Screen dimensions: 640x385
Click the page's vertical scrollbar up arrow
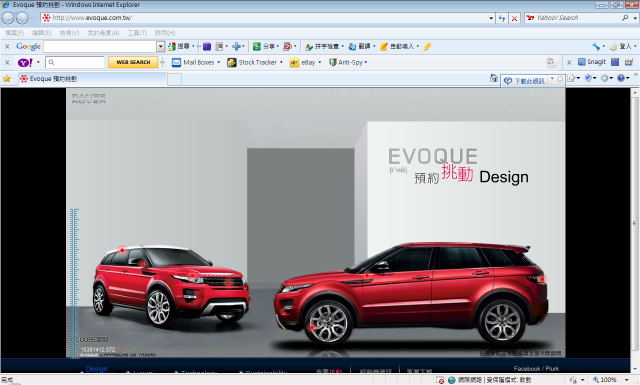pos(635,93)
